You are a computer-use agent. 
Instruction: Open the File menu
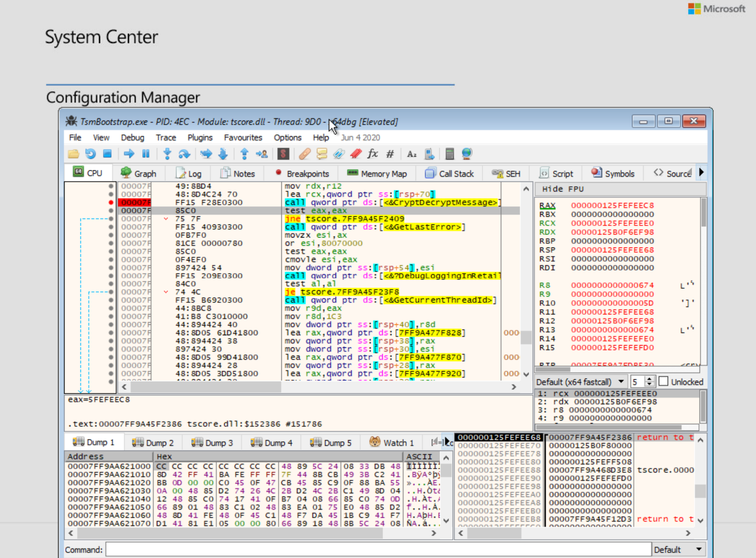click(x=75, y=138)
